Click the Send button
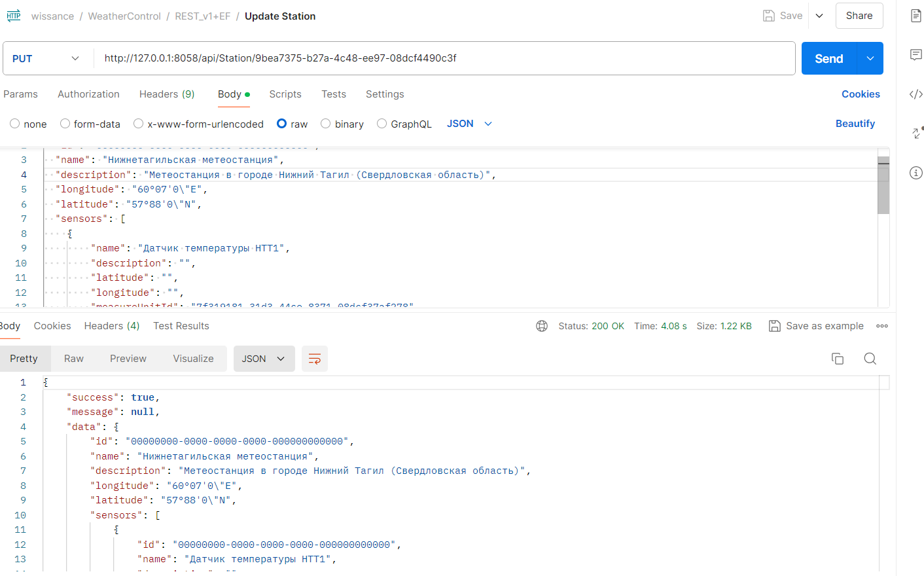This screenshot has height=576, width=924. pos(829,58)
